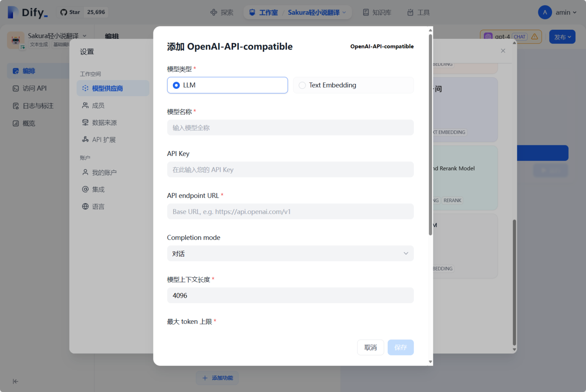Click the API 扩展 extension icon
Image resolution: width=586 pixels, height=392 pixels.
click(x=85, y=140)
